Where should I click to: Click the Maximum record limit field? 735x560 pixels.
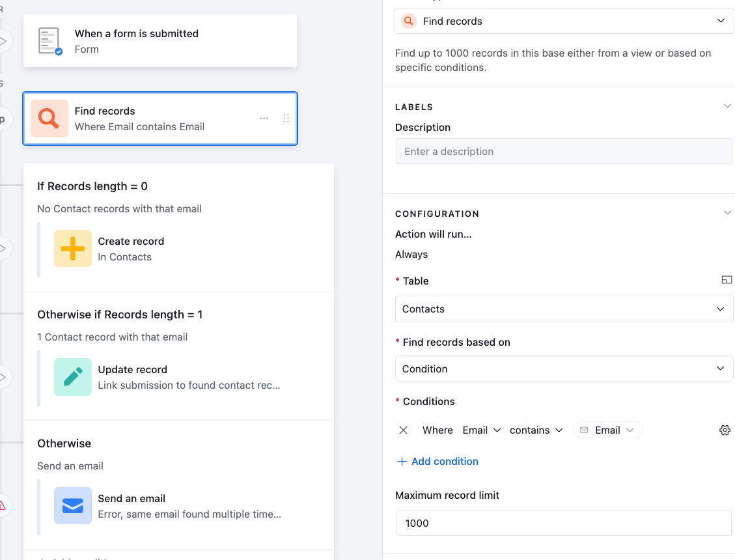(x=564, y=523)
